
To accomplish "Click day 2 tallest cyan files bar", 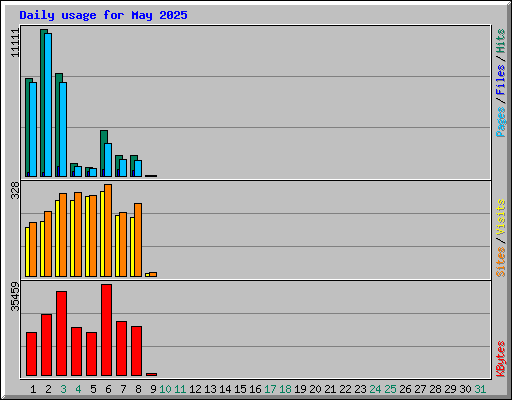I will 48,105.
